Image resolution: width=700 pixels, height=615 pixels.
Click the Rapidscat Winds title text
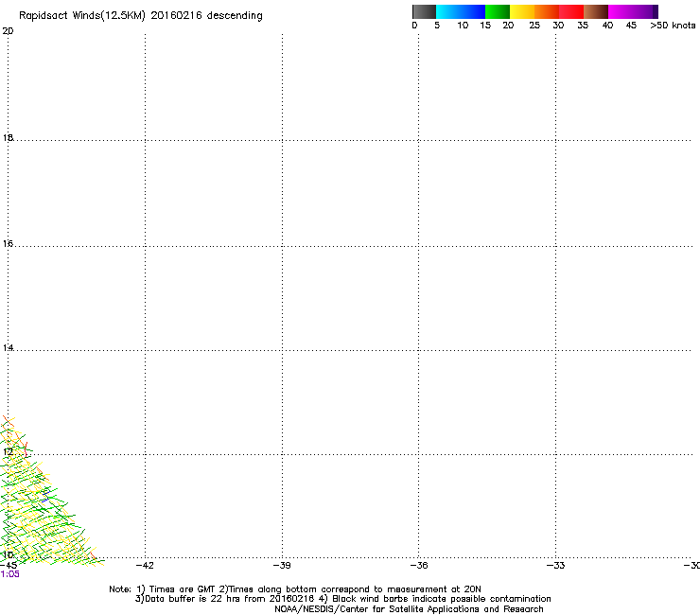[x=141, y=16]
